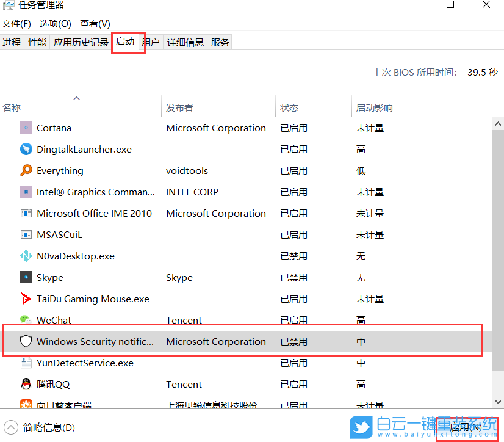Open the 查看 menu
This screenshot has height=442, width=504.
pyautogui.click(x=95, y=23)
